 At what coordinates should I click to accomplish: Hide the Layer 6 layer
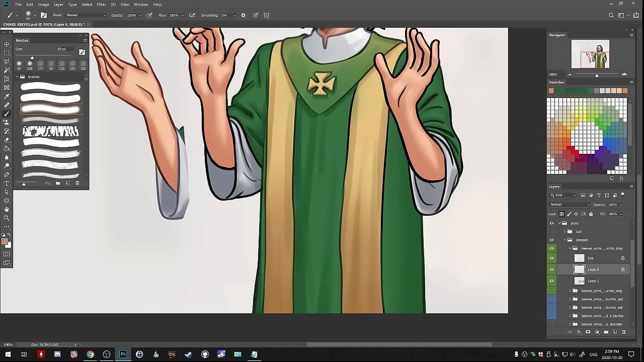tap(551, 269)
